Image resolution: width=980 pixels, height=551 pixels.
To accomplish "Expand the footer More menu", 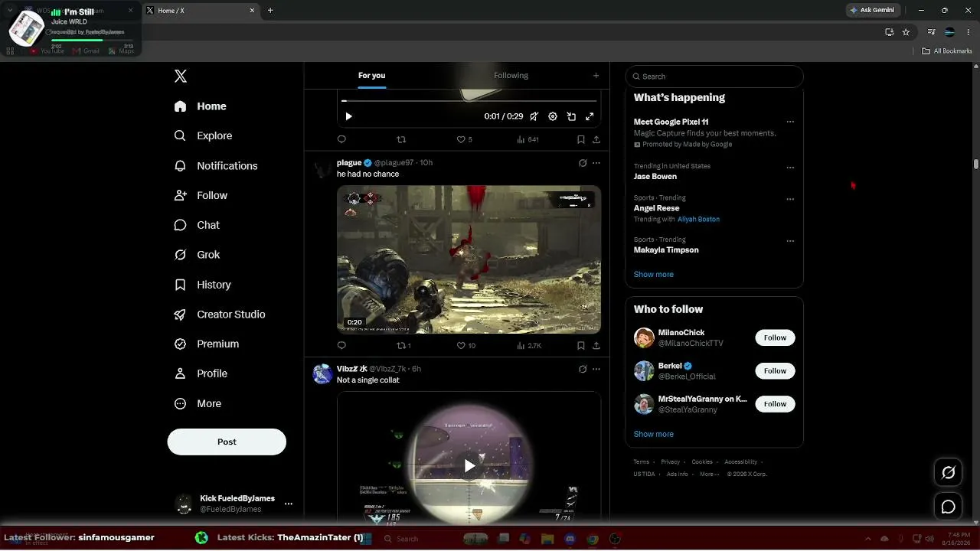I will (709, 474).
